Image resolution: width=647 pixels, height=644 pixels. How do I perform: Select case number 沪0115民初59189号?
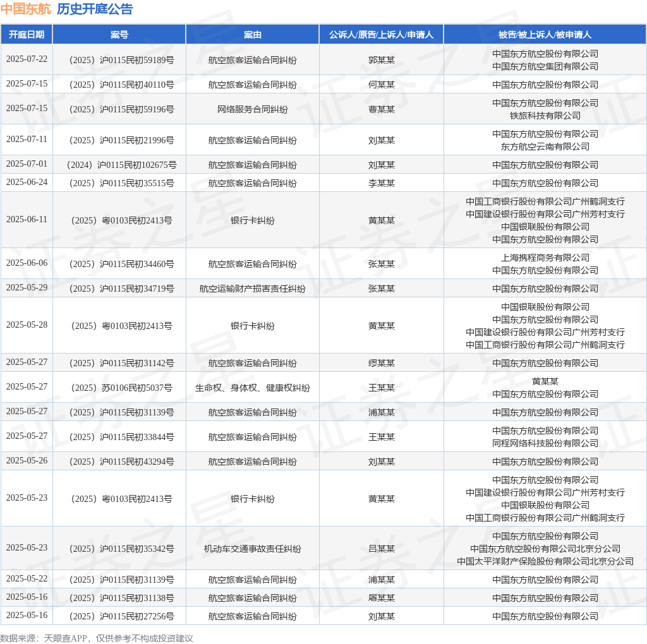point(121,60)
